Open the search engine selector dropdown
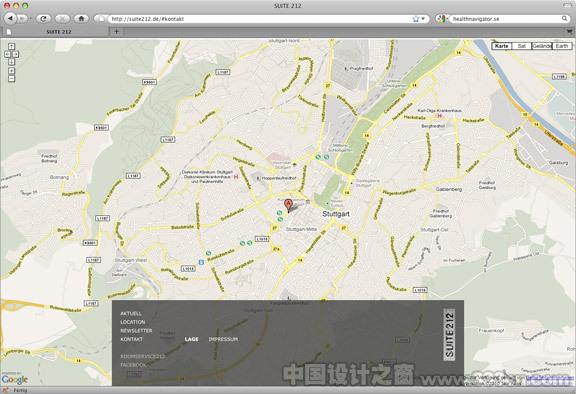 pos(442,19)
